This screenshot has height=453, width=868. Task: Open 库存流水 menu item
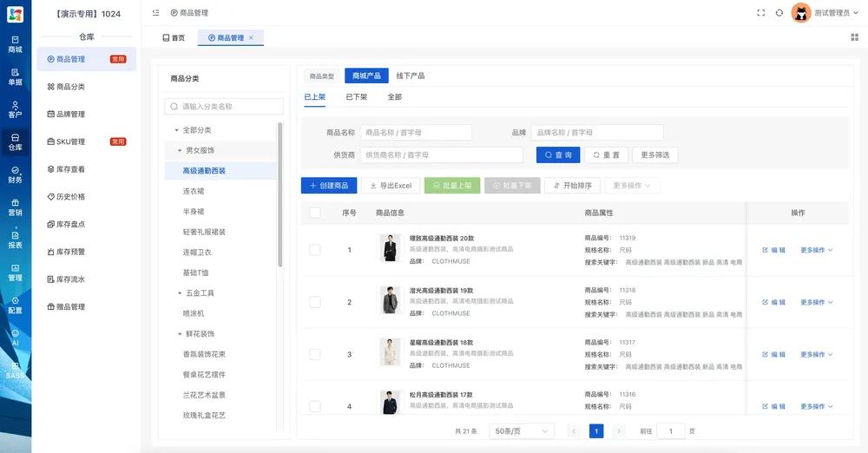point(86,279)
